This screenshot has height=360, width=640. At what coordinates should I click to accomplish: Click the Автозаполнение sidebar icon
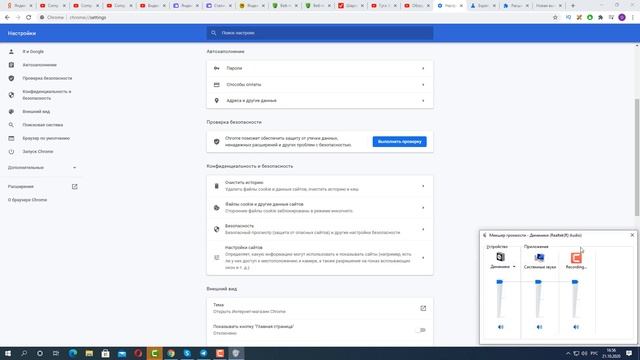[x=11, y=65]
